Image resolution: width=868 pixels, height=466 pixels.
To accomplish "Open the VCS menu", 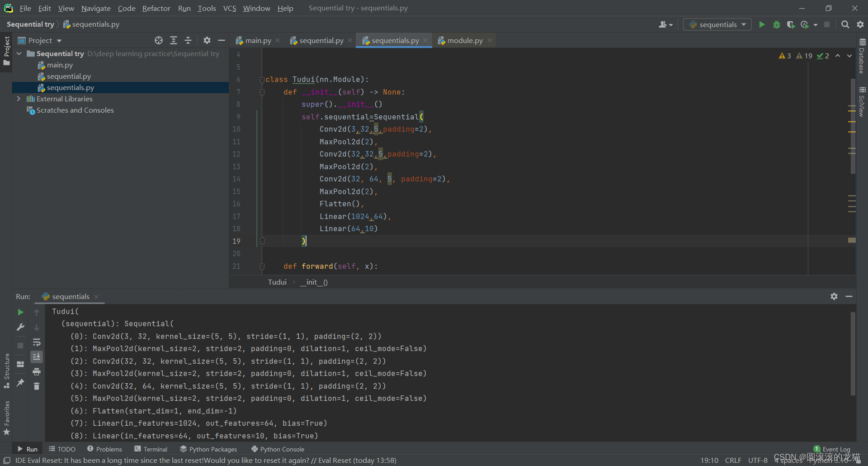I will [230, 8].
